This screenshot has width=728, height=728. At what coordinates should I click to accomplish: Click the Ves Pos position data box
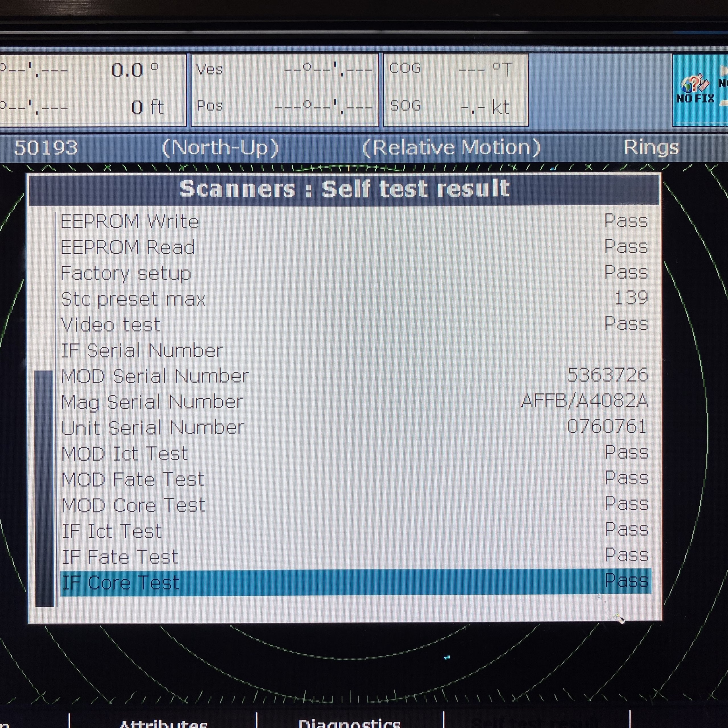285,90
